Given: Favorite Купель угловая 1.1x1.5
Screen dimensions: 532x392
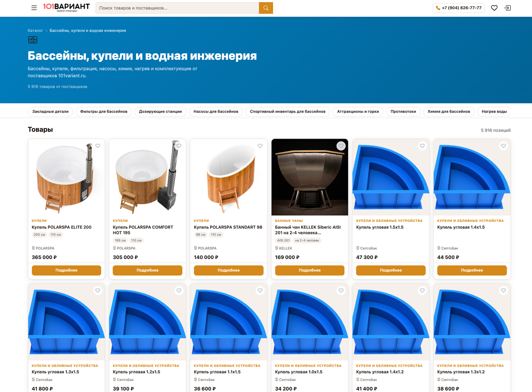Looking at the screenshot, I should tap(260, 291).
